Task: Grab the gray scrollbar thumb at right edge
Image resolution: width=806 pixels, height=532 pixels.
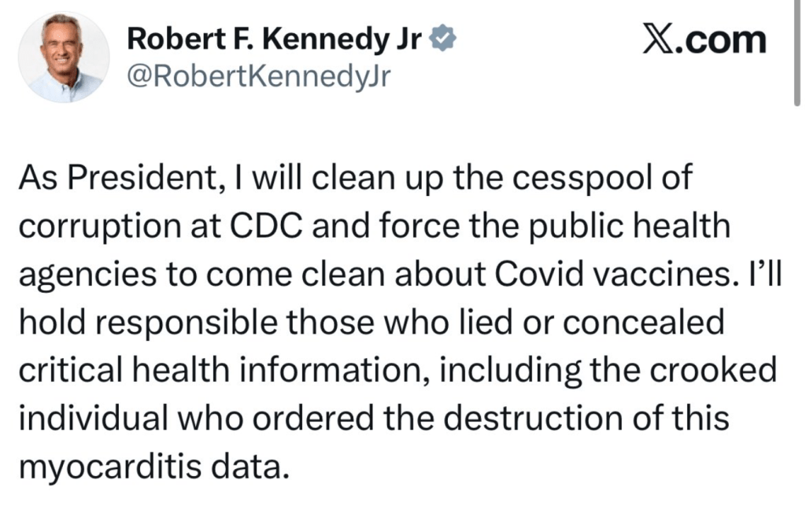Action: point(797,53)
